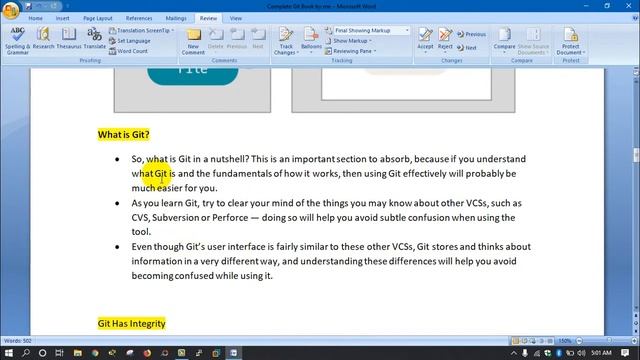Save the document from the Quick Access Toolbar
This screenshot has width=640, height=360.
pyautogui.click(x=29, y=6)
